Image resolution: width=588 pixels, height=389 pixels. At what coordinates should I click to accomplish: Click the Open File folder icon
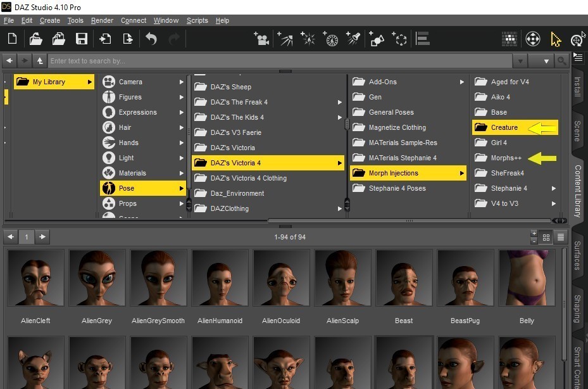coord(35,39)
